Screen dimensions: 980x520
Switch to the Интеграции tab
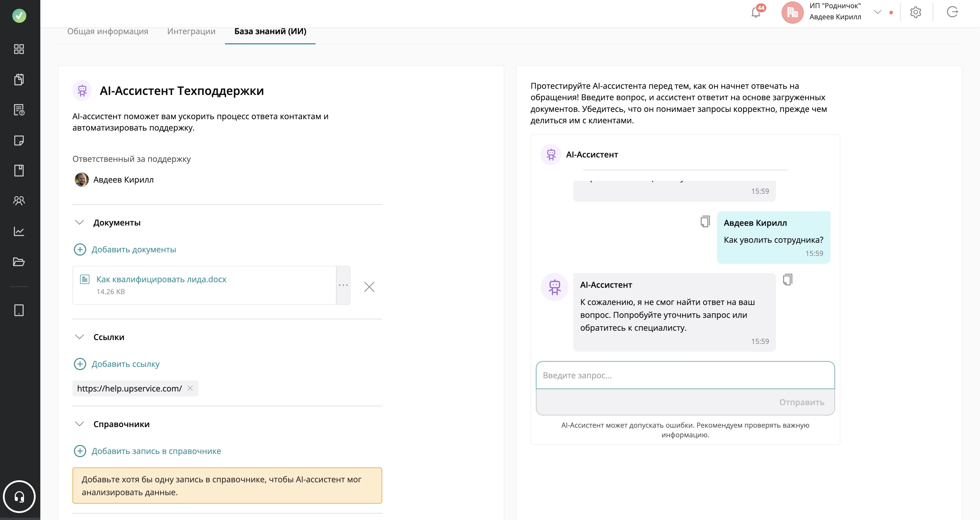pyautogui.click(x=191, y=32)
